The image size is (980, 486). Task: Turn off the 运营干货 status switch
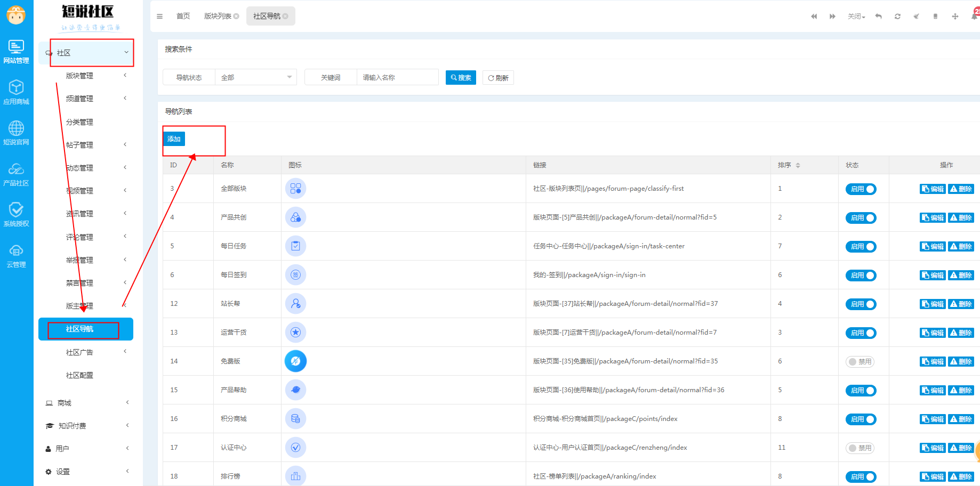(861, 333)
